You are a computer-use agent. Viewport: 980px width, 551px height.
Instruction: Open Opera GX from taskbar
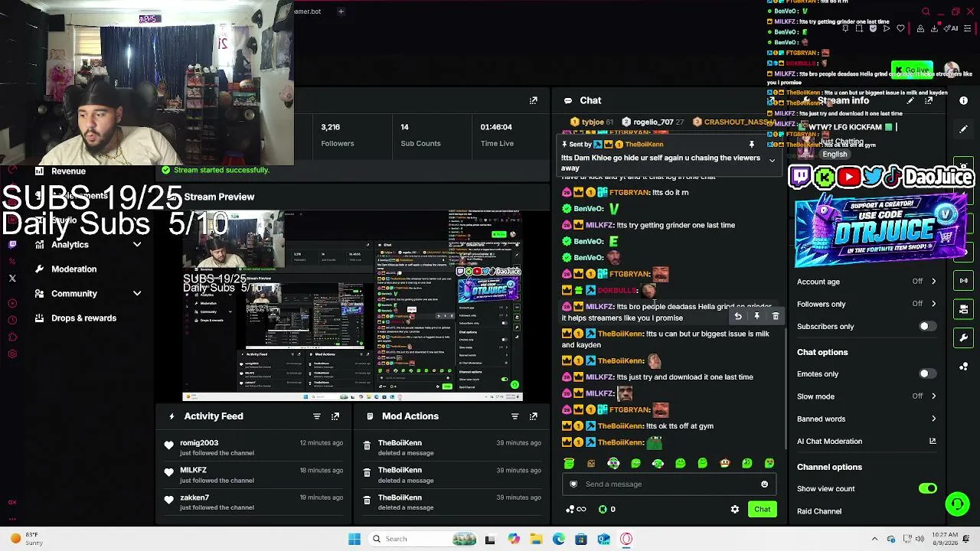click(x=626, y=539)
